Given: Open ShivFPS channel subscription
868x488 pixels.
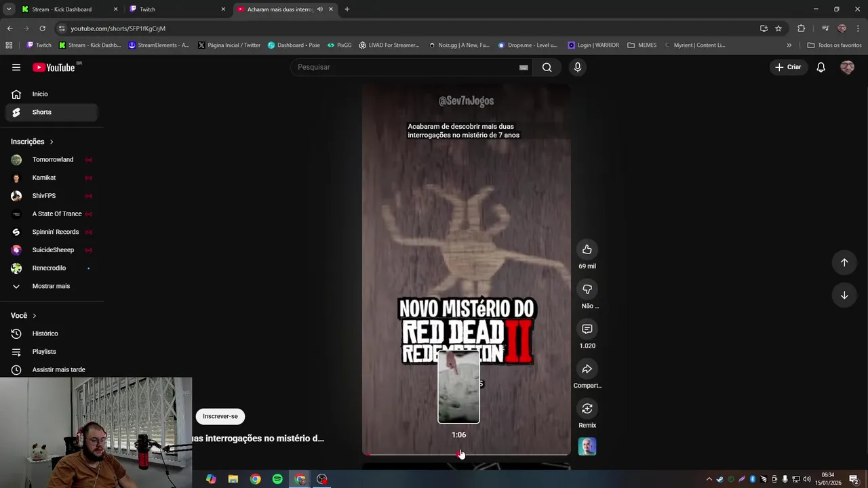Looking at the screenshot, I should [x=51, y=196].
